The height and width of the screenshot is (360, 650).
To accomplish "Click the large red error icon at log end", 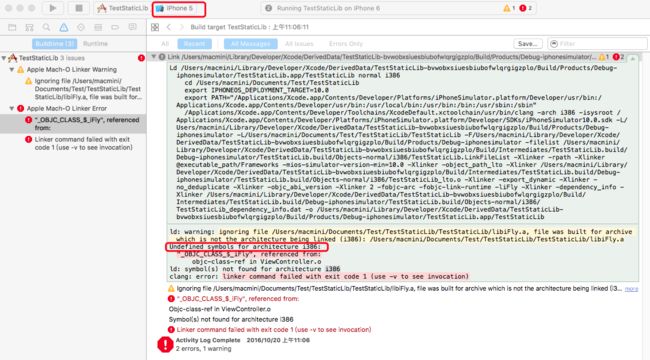I will click(165, 344).
